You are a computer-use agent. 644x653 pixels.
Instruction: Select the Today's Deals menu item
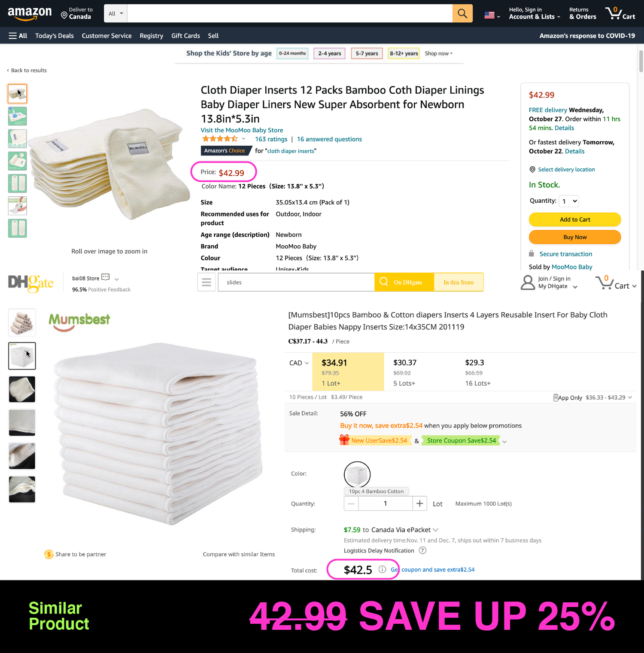(x=55, y=36)
